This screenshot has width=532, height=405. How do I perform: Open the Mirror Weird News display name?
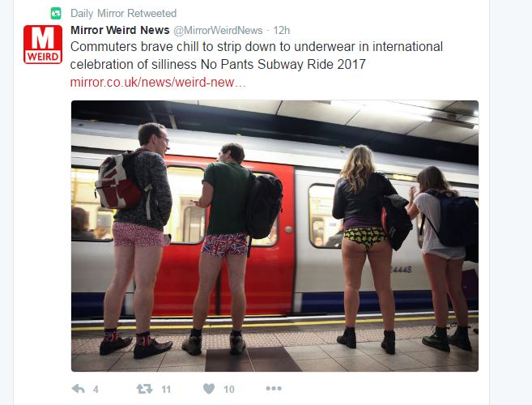pos(120,30)
